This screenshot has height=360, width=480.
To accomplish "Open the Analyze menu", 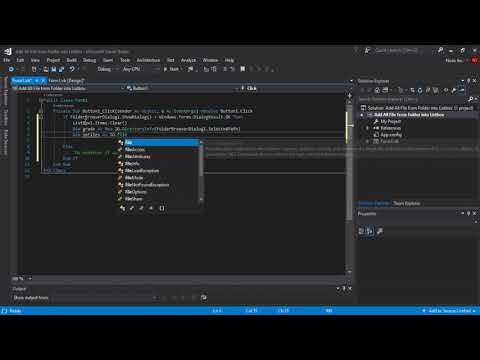I will pyautogui.click(x=188, y=60).
